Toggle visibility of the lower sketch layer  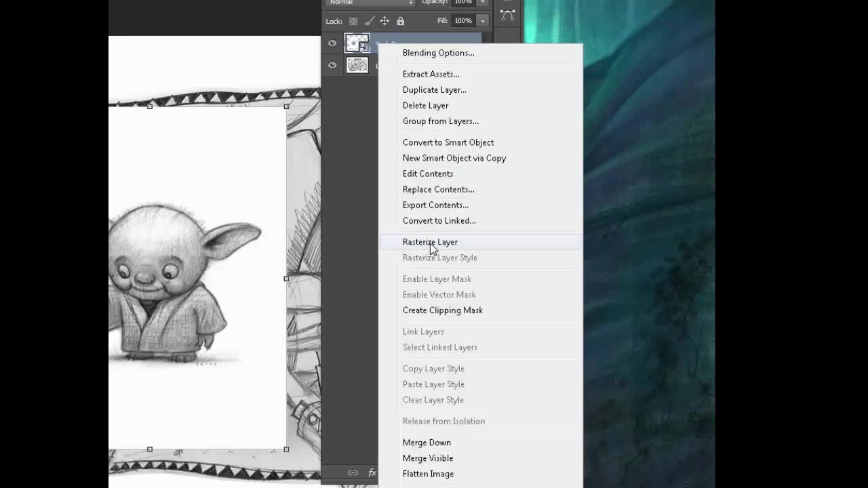tap(332, 65)
